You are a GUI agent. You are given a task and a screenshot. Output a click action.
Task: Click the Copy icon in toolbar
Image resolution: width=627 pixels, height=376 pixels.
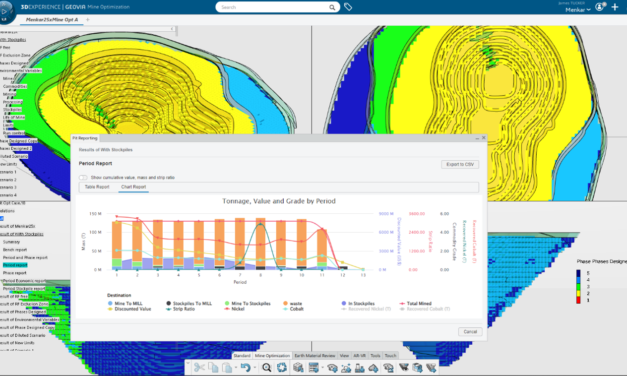[x=213, y=367]
